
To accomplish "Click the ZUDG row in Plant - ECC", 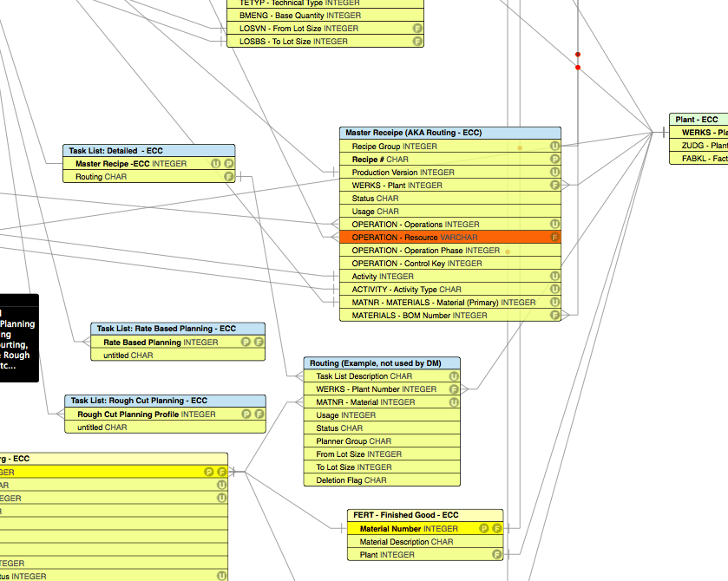I will pos(698,146).
